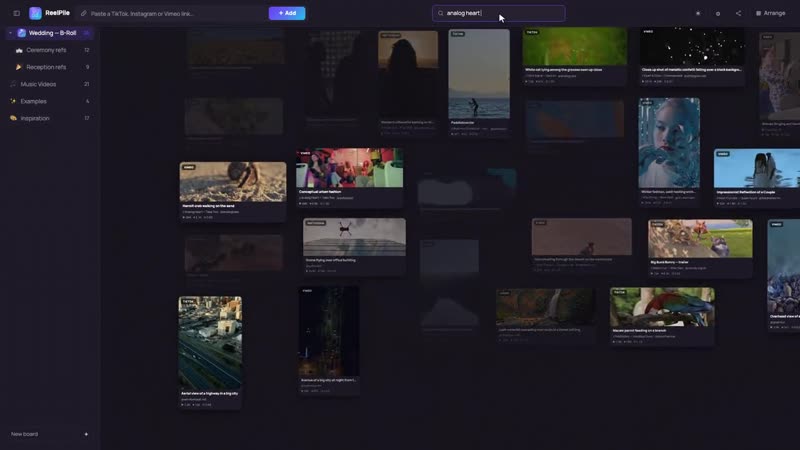Click the Add button

tap(287, 13)
